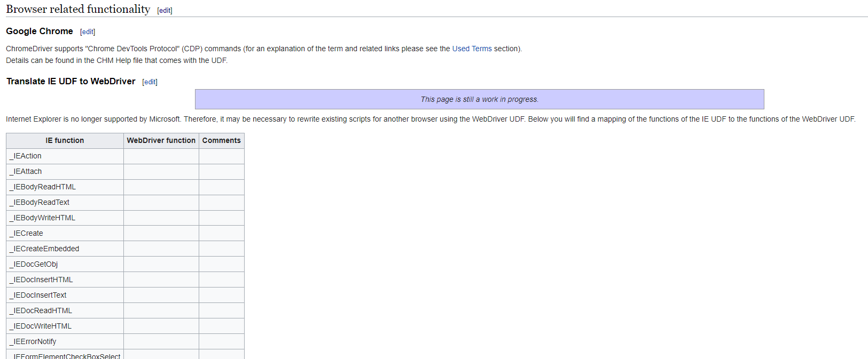Click the _IEDocInsertHTML table cell

(65, 280)
